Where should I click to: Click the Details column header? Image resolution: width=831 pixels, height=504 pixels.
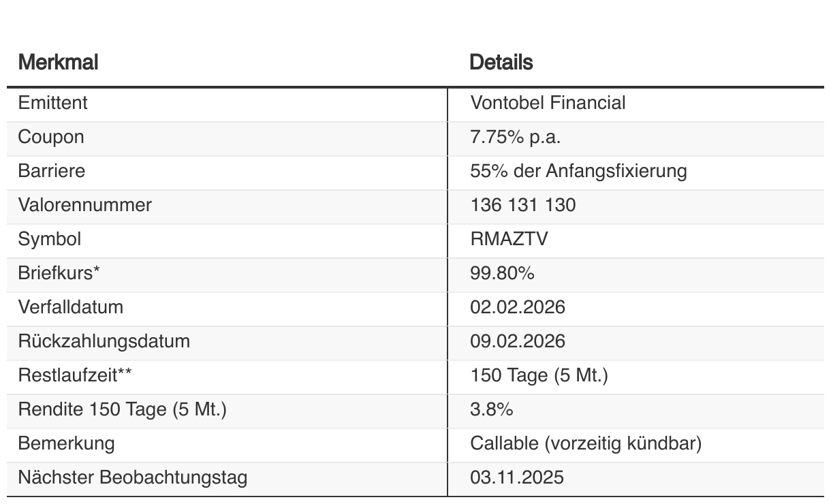click(x=501, y=63)
